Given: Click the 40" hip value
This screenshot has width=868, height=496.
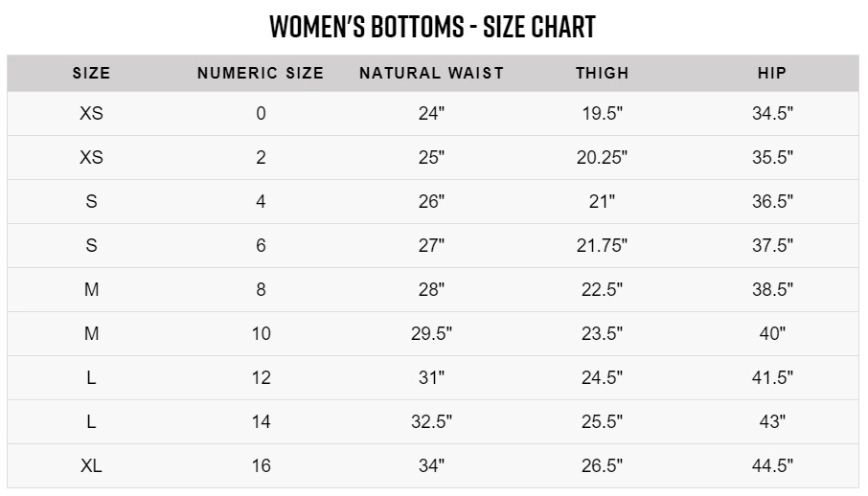Looking at the screenshot, I should tap(771, 334).
